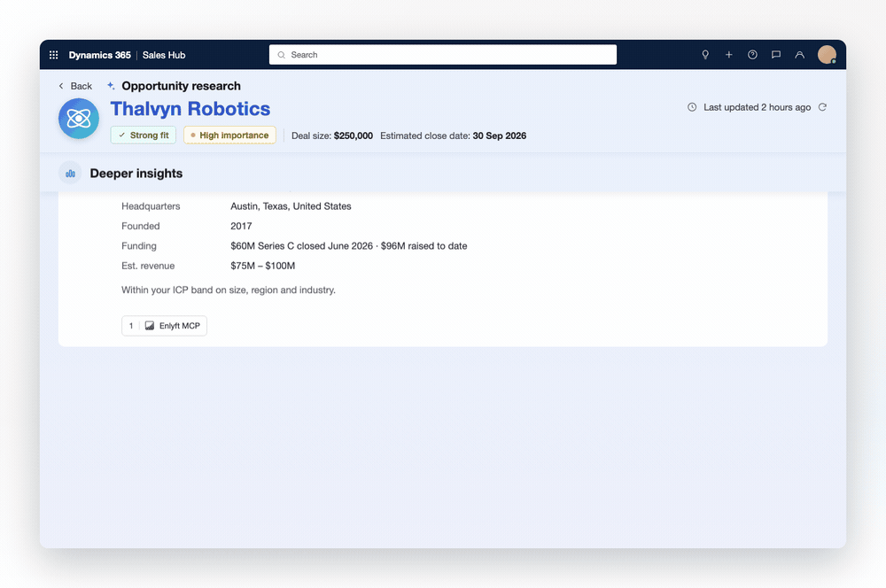Viewport: 886px width, 588px height.
Task: Refresh the research with the reload icon
Action: point(822,107)
